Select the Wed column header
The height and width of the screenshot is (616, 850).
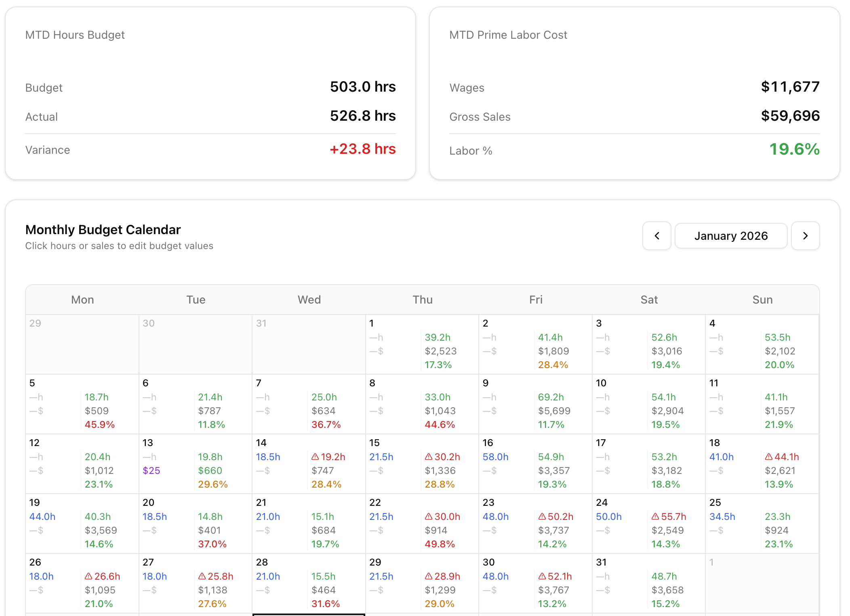309,300
